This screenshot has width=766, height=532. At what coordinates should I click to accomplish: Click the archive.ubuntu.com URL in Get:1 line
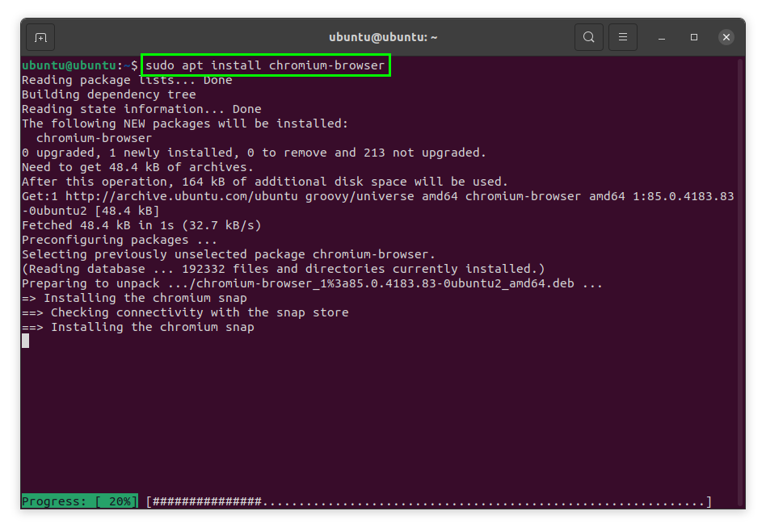(182, 196)
